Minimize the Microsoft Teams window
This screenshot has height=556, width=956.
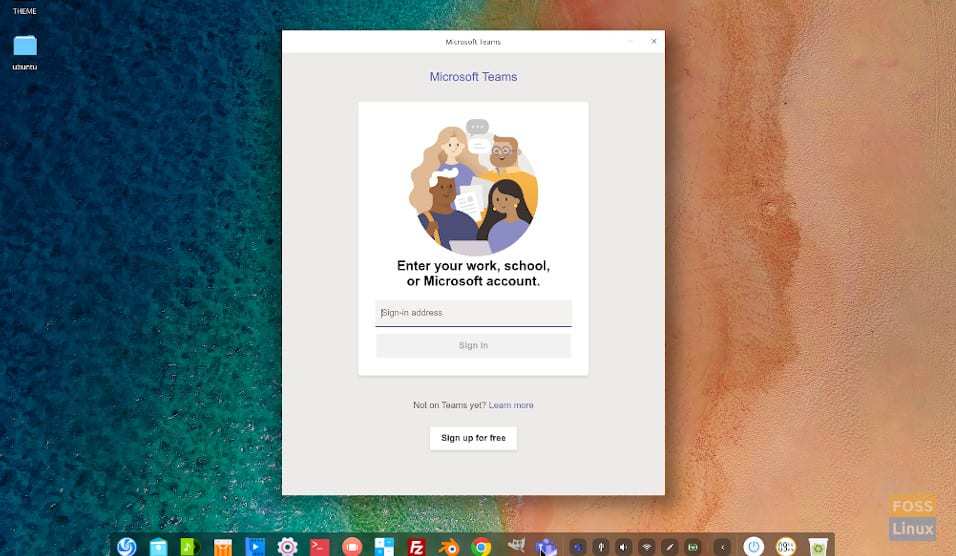(630, 41)
